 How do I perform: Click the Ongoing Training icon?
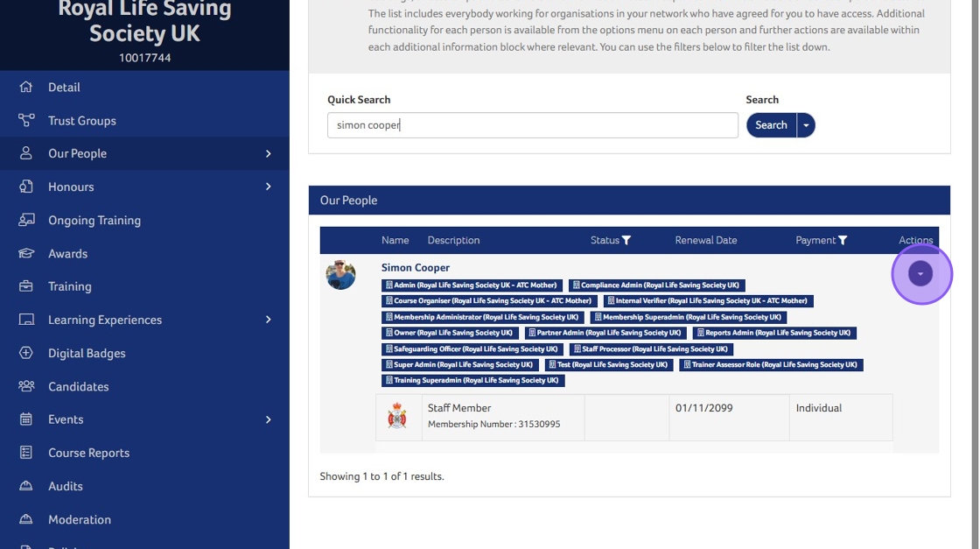[25, 220]
